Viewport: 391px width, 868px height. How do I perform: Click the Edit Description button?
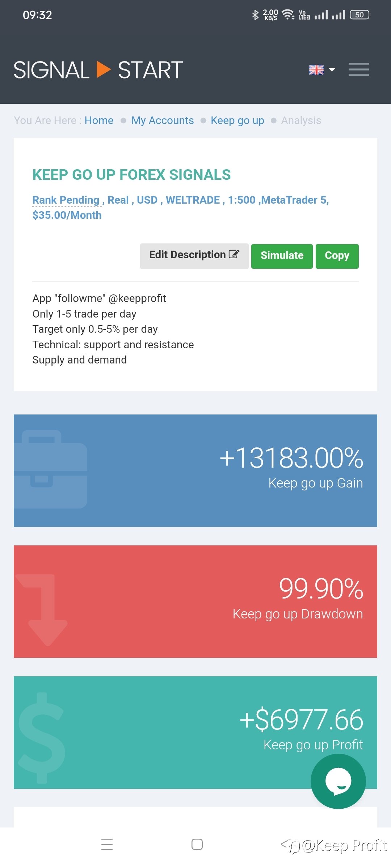coord(194,255)
